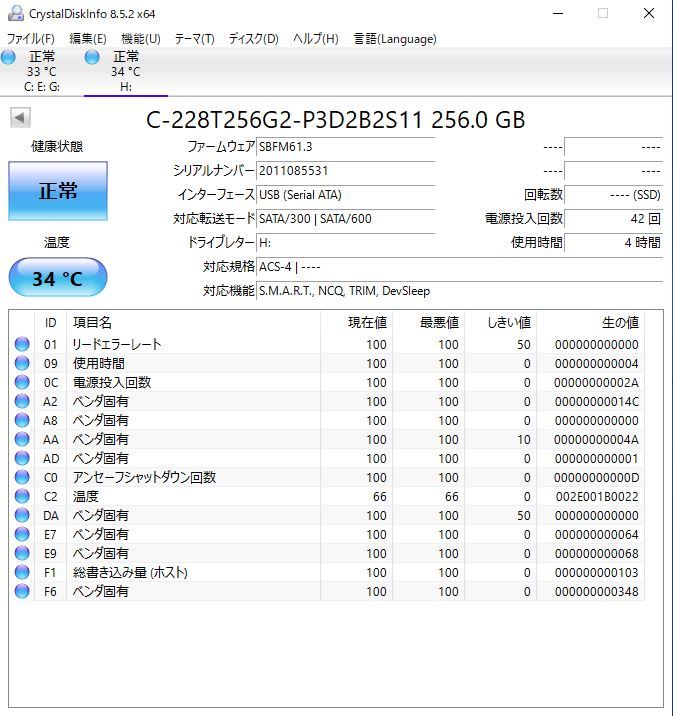Image resolution: width=673 pixels, height=716 pixels.
Task: Click the 34 °C temperature button
Action: (58, 278)
